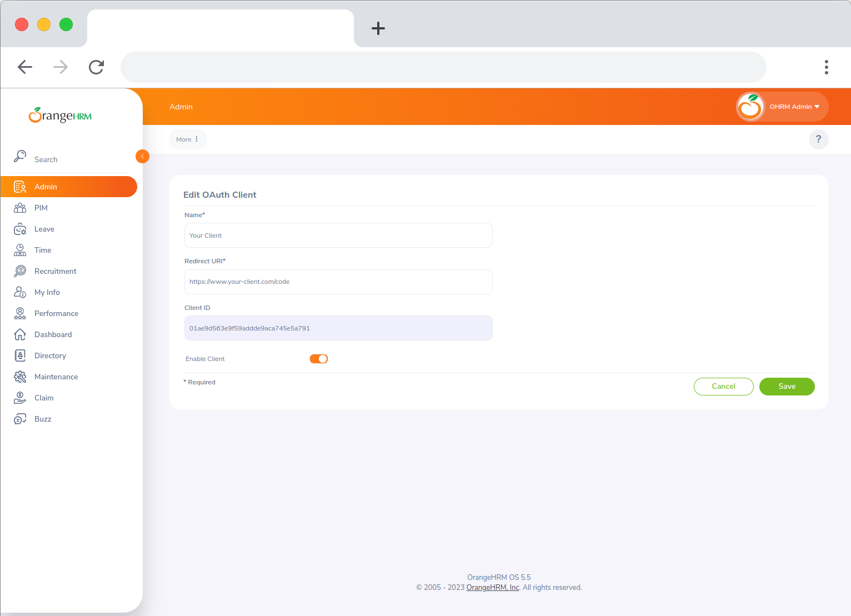Open a new browser tab
Viewport: 851px width, 616px height.
point(378,28)
